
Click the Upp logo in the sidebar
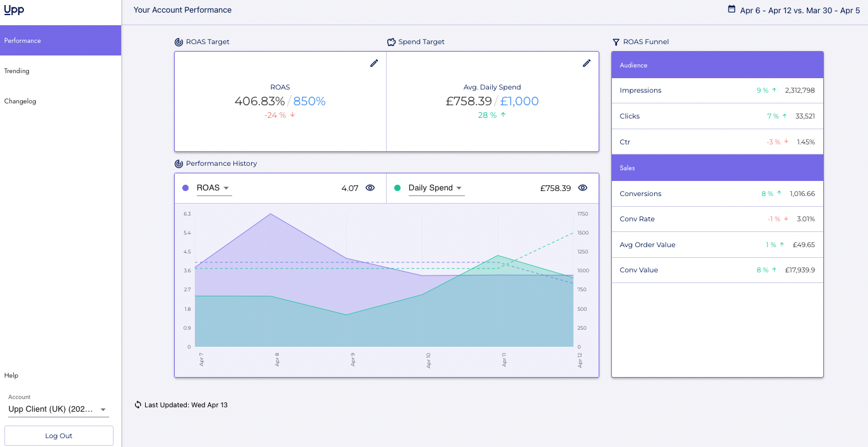click(x=14, y=9)
